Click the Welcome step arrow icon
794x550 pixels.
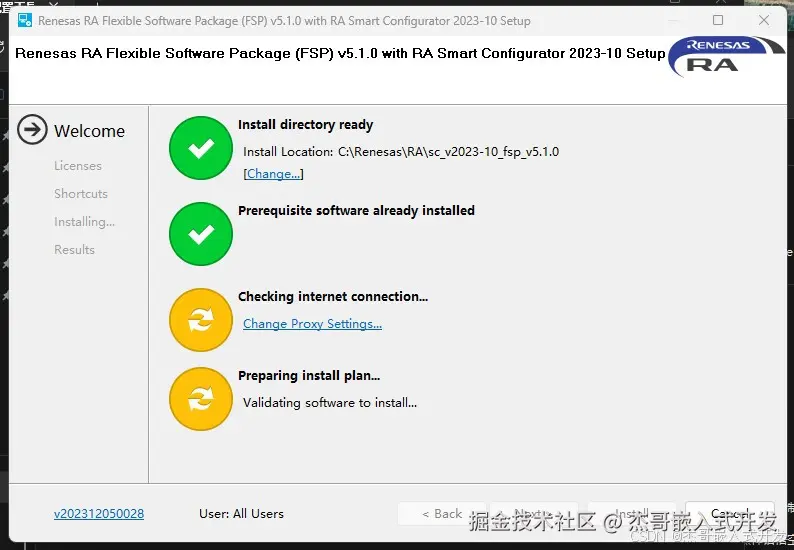[33, 130]
